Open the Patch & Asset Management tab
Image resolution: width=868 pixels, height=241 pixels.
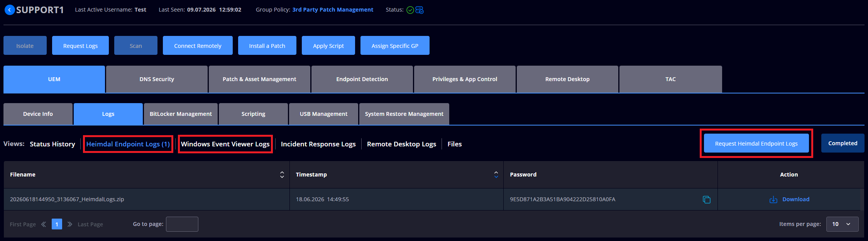(x=259, y=79)
